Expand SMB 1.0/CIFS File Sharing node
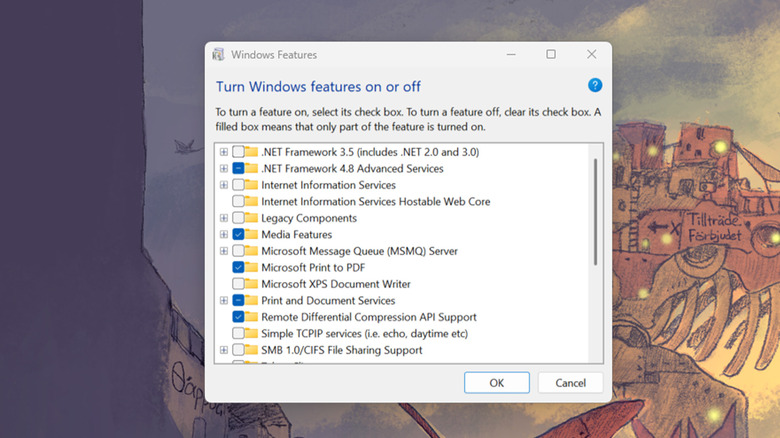Image resolution: width=780 pixels, height=438 pixels. [224, 349]
